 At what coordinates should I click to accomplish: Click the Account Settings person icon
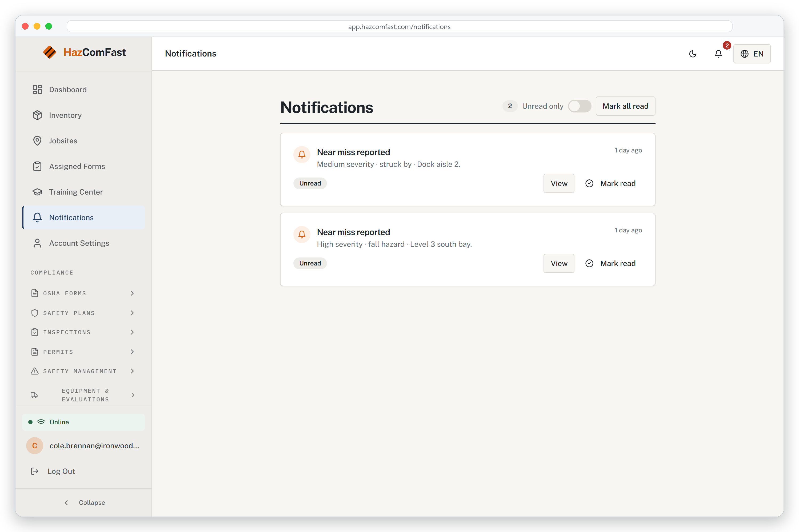click(37, 243)
